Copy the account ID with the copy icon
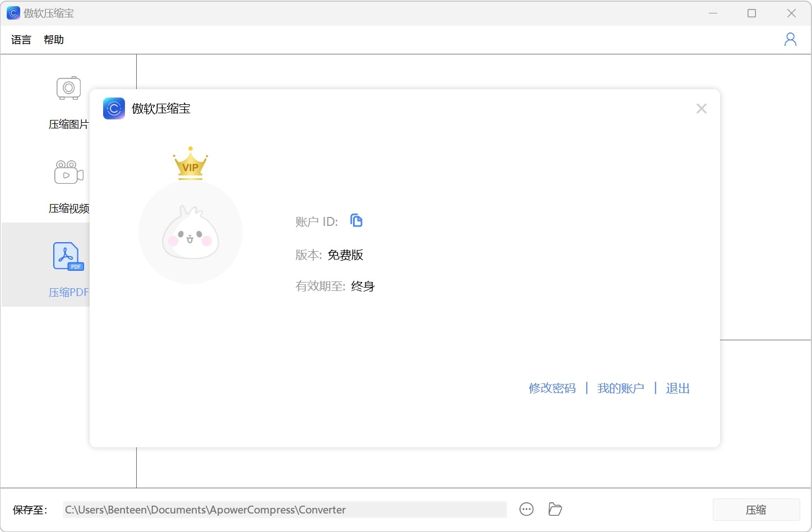Screen dimensions: 812x532 point(356,220)
